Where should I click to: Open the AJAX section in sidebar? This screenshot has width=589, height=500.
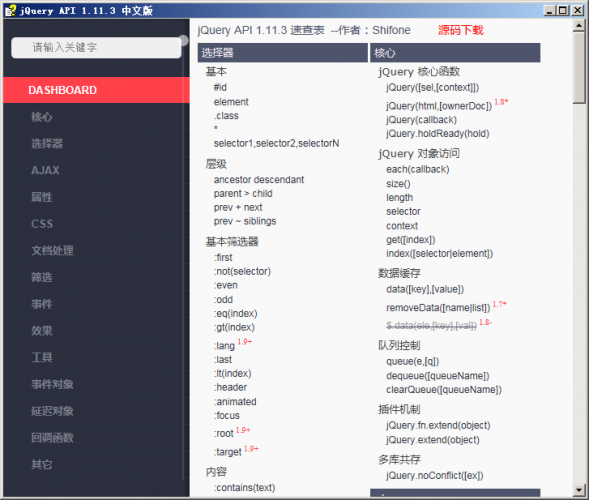tap(45, 170)
